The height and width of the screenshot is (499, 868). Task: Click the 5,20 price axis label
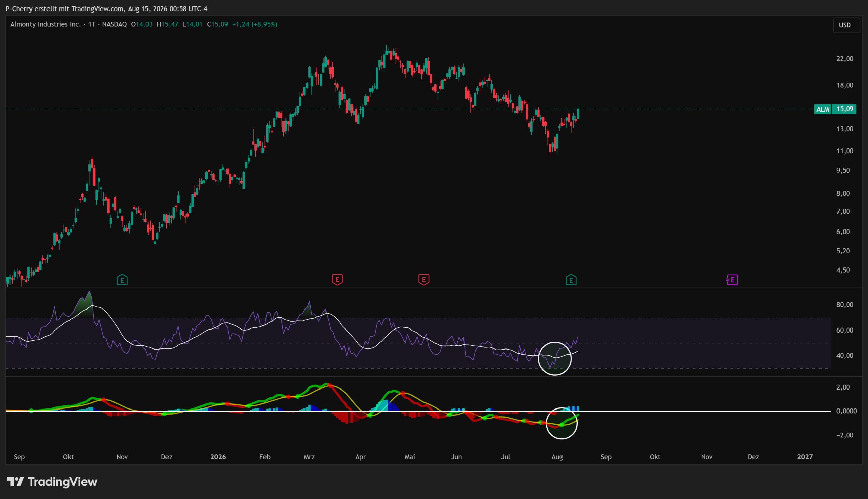[x=843, y=251]
